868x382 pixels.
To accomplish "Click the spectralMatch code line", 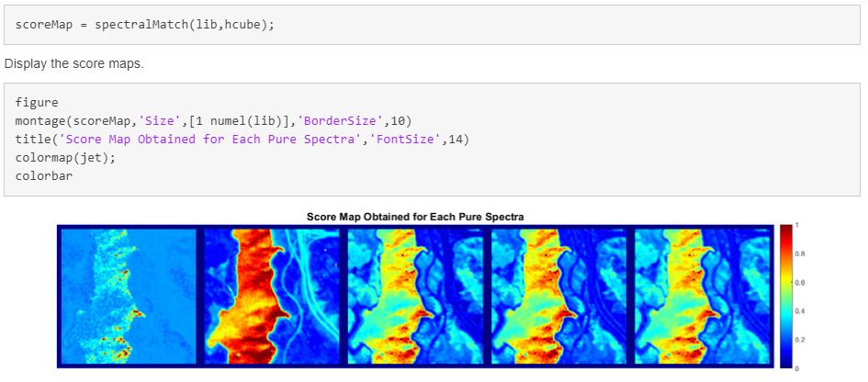I will pyautogui.click(x=145, y=24).
